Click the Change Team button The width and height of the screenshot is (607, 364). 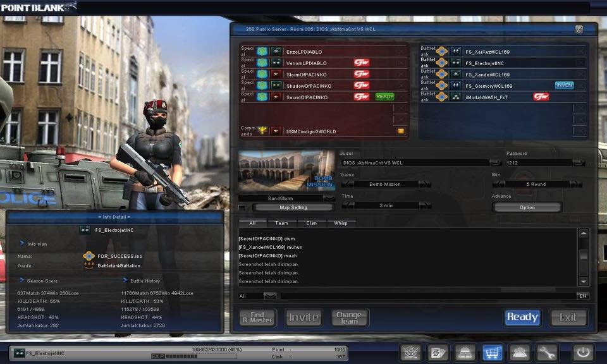tap(349, 317)
